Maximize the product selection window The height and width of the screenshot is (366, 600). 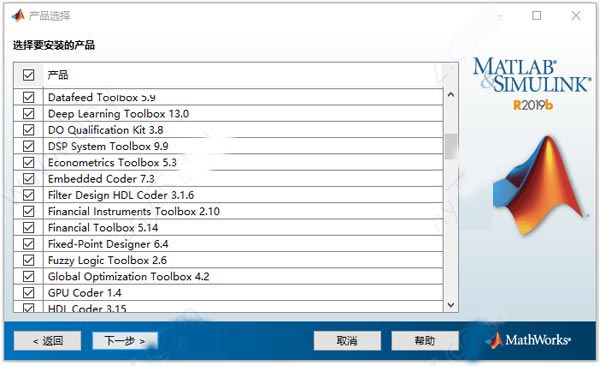(536, 16)
